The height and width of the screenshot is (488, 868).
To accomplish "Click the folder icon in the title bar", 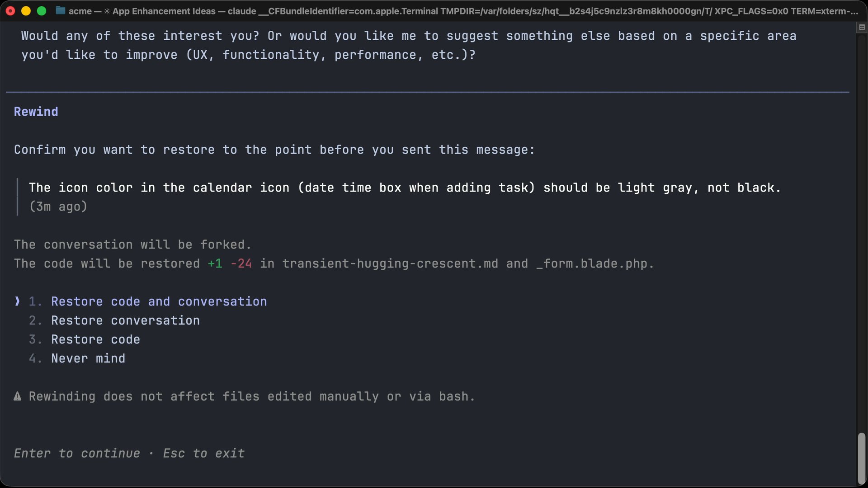I will pos(60,10).
